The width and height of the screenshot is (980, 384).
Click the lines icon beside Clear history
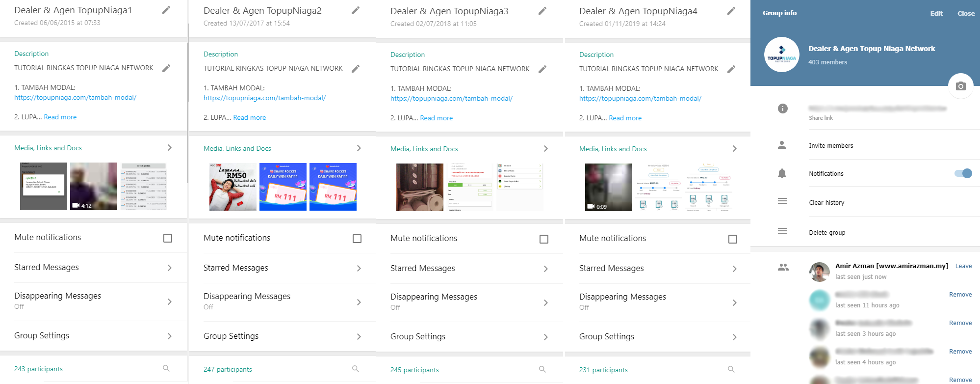pyautogui.click(x=782, y=201)
